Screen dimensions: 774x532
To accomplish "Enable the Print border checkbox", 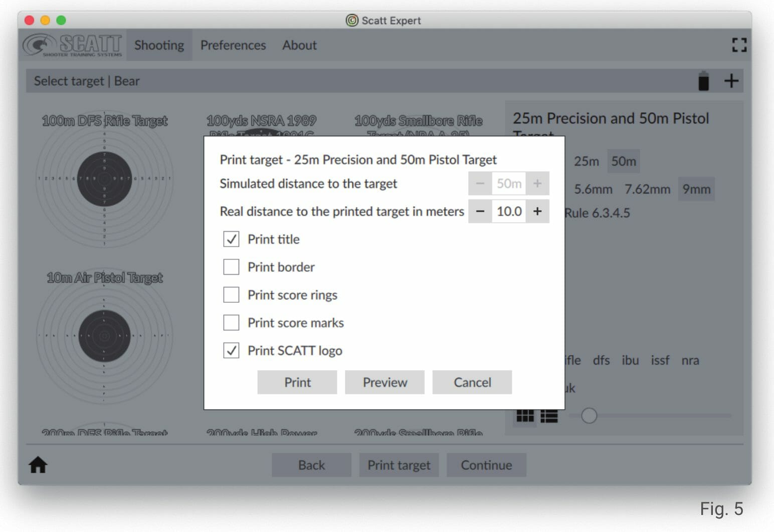I will click(231, 267).
